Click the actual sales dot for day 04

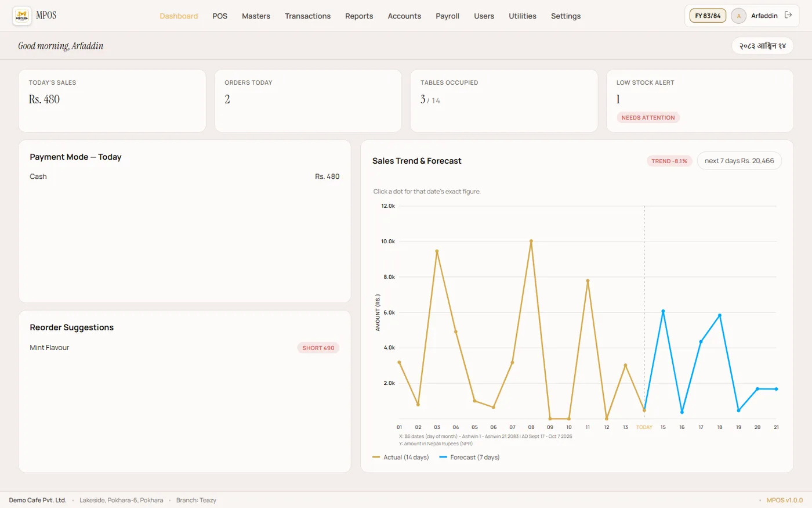[x=456, y=332]
